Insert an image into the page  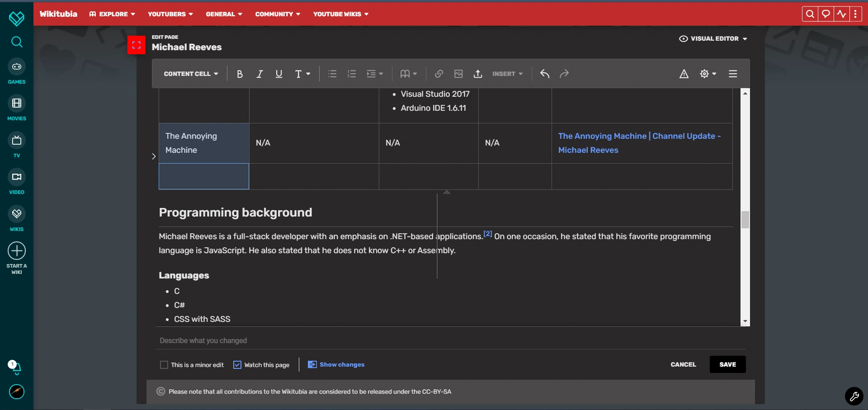(x=458, y=74)
